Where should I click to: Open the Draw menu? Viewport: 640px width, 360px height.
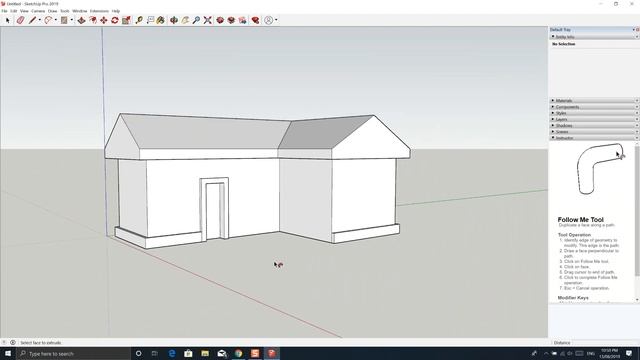tap(53, 11)
